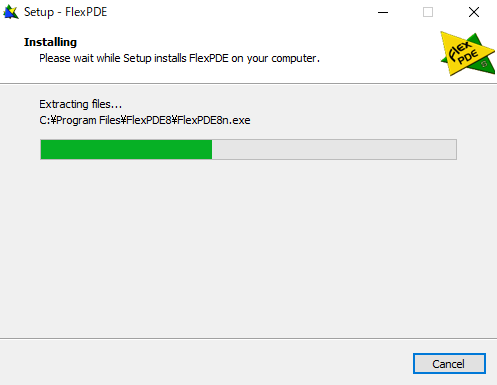Cancel the FlexPDE installation
Viewport: 497px width, 385px height.
(449, 363)
